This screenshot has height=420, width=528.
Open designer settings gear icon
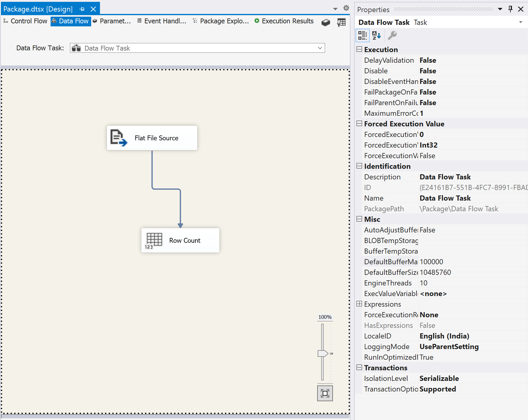point(346,8)
